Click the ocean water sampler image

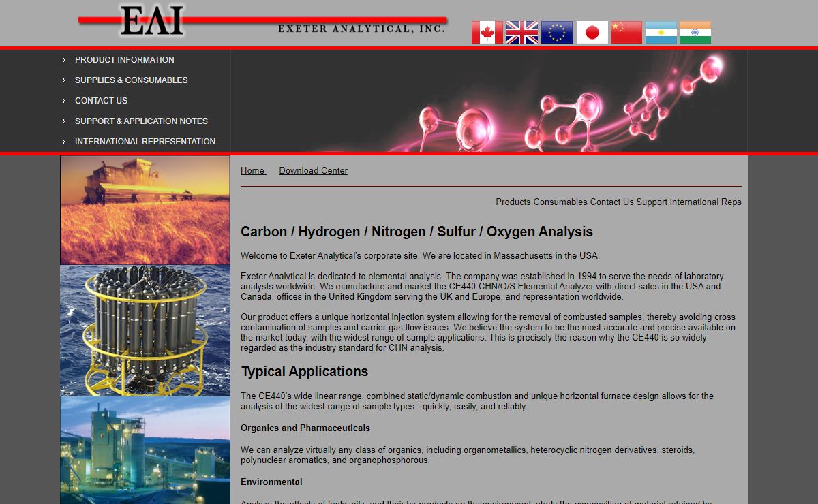tap(145, 330)
